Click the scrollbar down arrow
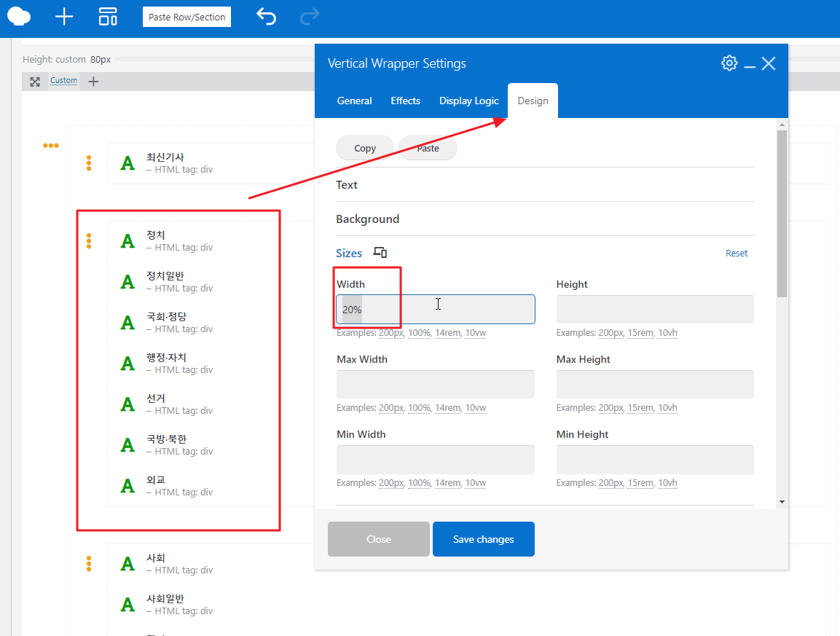Image resolution: width=840 pixels, height=636 pixels. [x=782, y=502]
